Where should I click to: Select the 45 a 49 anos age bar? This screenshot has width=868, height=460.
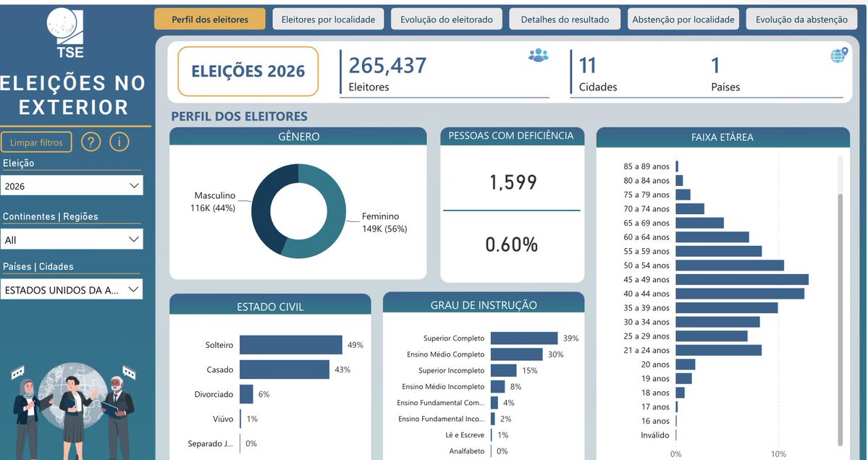coord(742,279)
